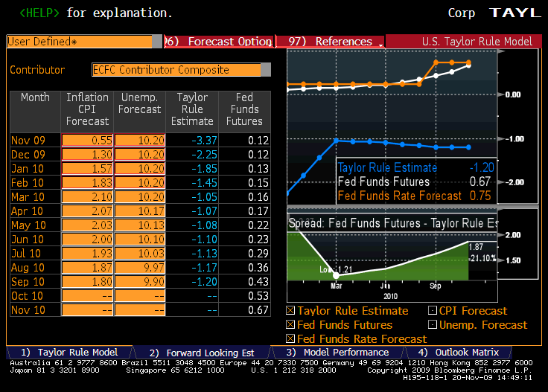Open the Forward Looking Est tab
The width and height of the screenshot is (548, 392).
tap(201, 353)
